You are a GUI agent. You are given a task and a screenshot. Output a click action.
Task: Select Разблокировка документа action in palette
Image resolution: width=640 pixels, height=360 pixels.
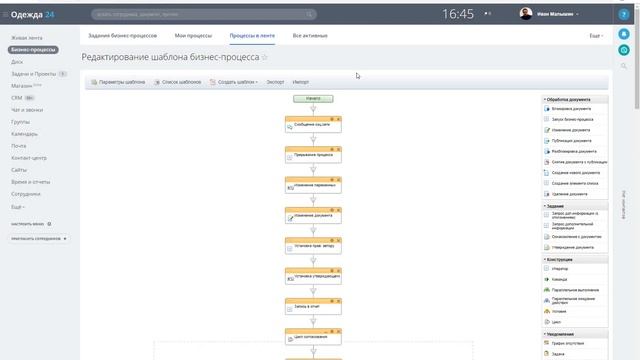pyautogui.click(x=575, y=151)
